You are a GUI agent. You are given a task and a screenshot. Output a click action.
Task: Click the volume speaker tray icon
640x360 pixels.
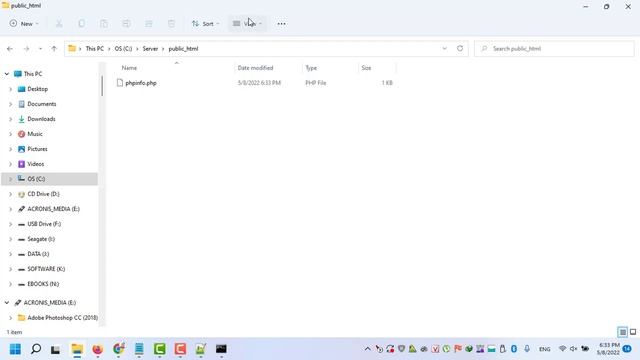tap(573, 349)
